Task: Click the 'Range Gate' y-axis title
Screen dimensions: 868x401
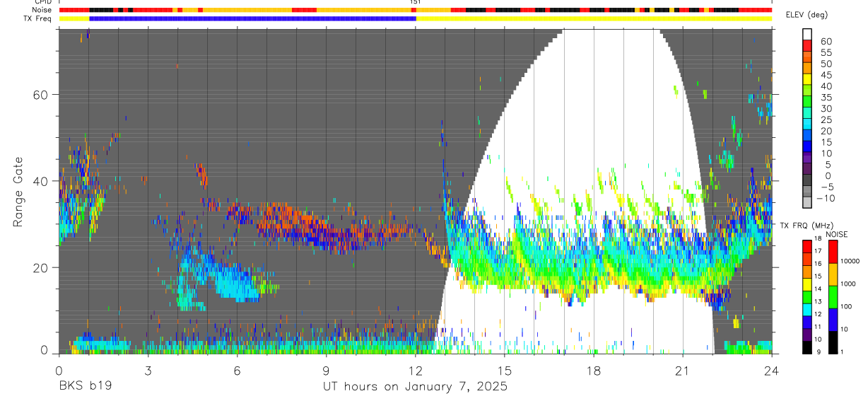Action: [x=18, y=192]
